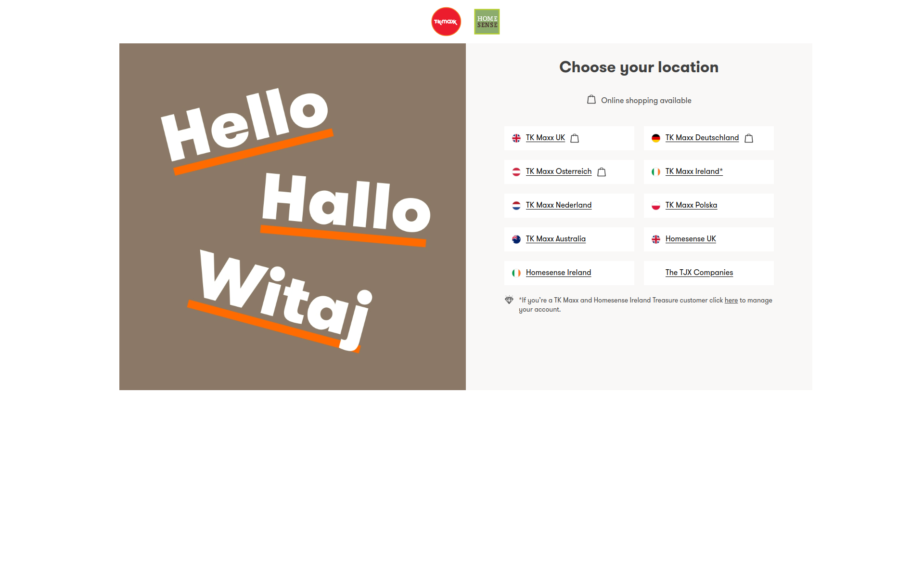The width and height of the screenshot is (924, 578).
Task: Click the Hello Hallo Witaj banner image
Action: pos(293,217)
